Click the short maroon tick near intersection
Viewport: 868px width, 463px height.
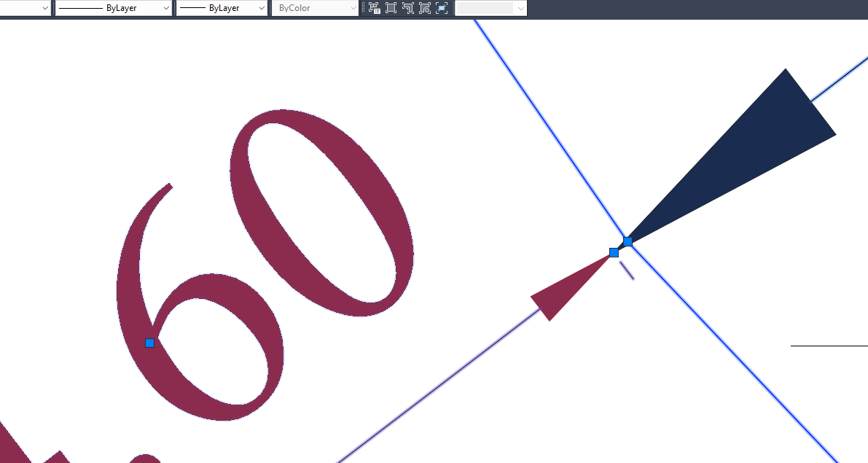(x=627, y=271)
